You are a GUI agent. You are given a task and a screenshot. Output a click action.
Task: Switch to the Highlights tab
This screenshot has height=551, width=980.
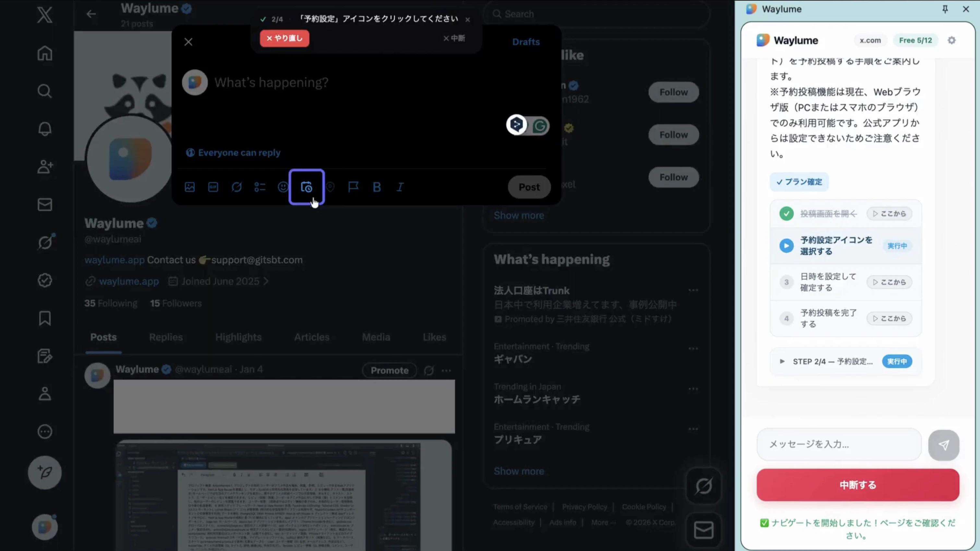pos(239,337)
